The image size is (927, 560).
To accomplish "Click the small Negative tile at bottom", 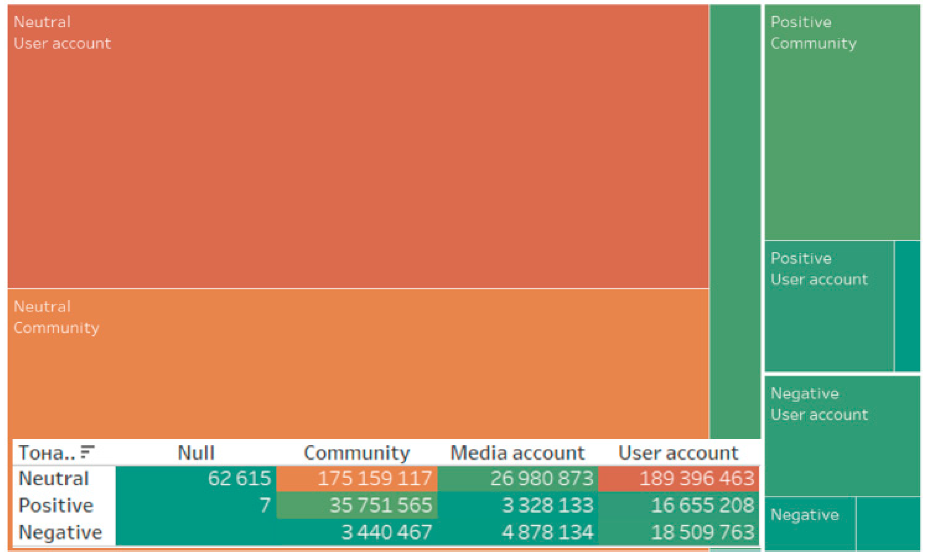I will click(x=810, y=524).
